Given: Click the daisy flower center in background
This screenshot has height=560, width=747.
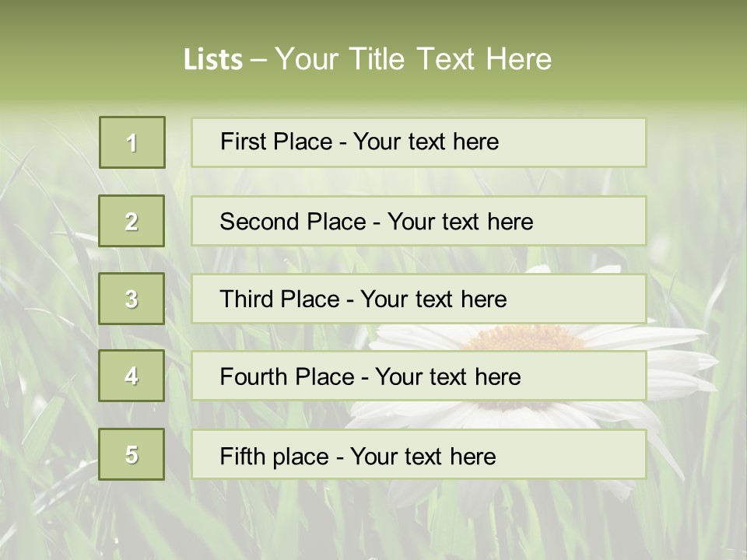Looking at the screenshot, I should tap(524, 338).
